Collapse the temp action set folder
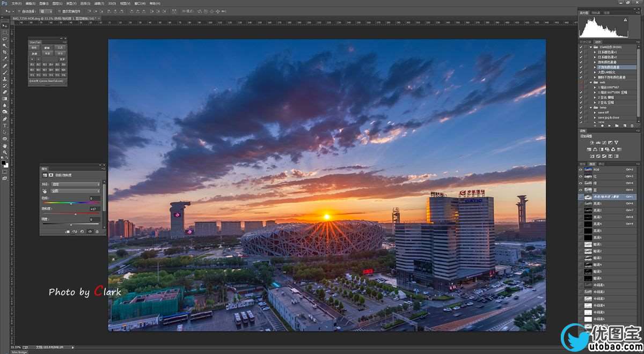This screenshot has height=354, width=644. (590, 107)
